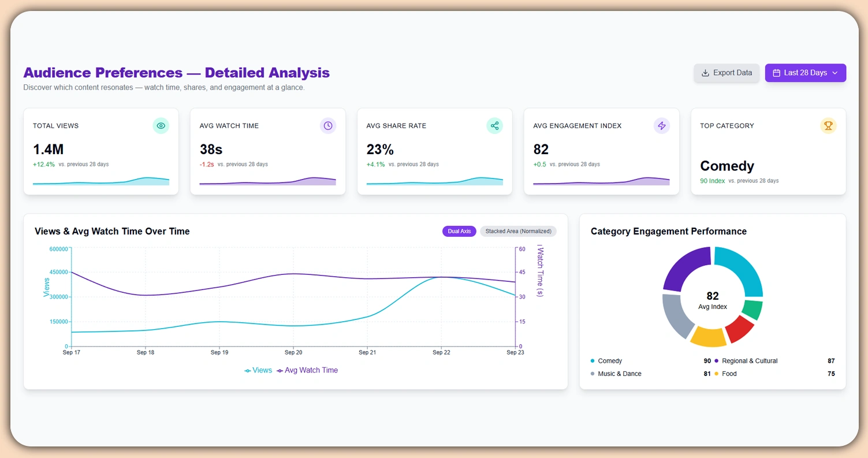This screenshot has width=868, height=458.
Task: Toggle the Music & Dance legend entry
Action: 618,374
